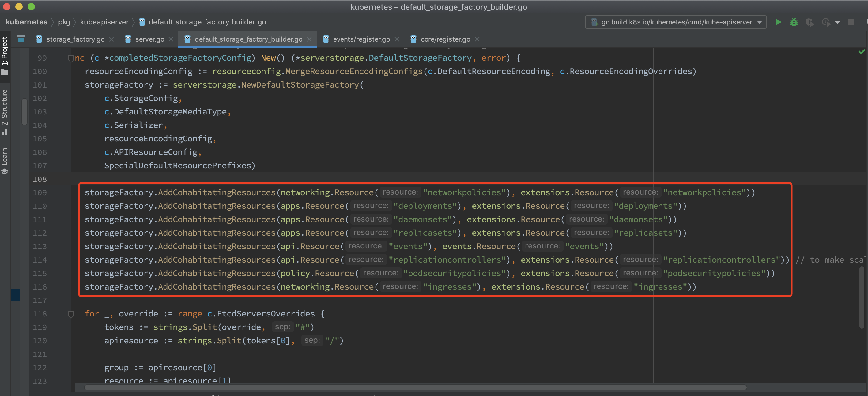Close the core/register.go tab

477,39
